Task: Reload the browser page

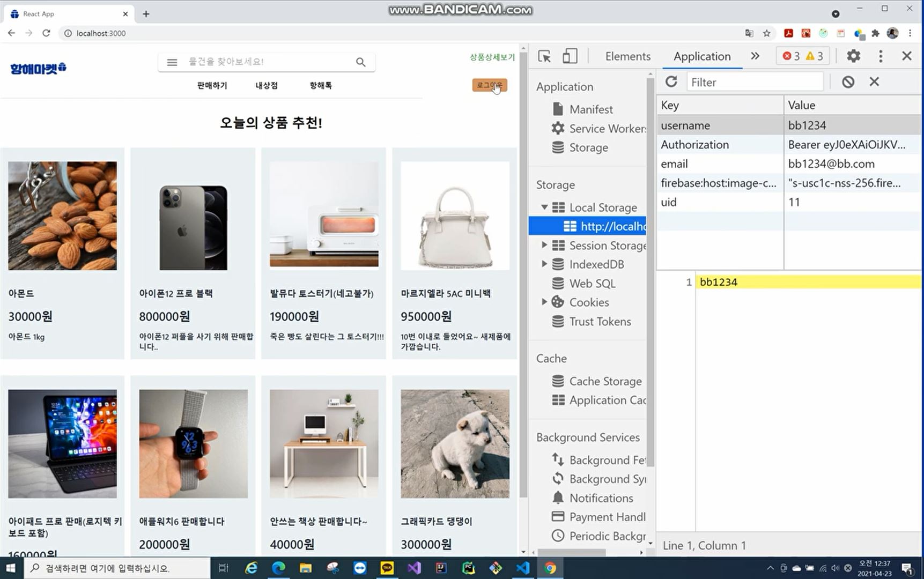Action: click(46, 33)
